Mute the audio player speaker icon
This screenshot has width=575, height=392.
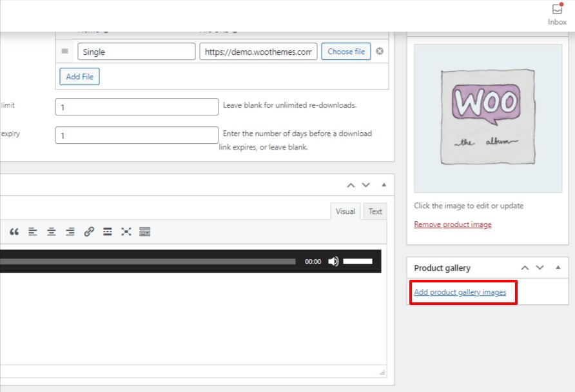coord(333,261)
